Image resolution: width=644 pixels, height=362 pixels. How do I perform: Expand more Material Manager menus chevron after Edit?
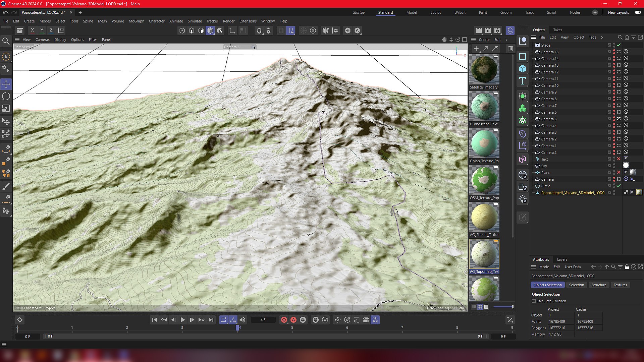[506, 40]
